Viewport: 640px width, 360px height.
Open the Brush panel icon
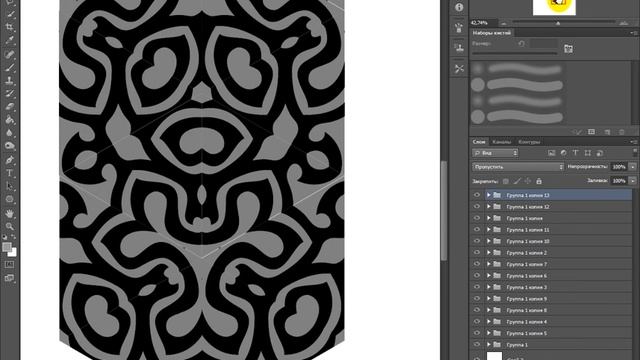pyautogui.click(x=459, y=28)
